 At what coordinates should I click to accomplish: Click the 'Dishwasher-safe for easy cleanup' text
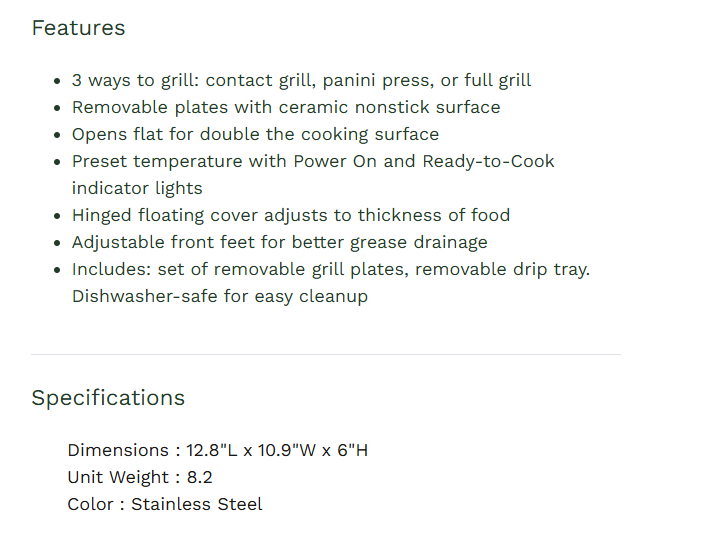pyautogui.click(x=219, y=296)
